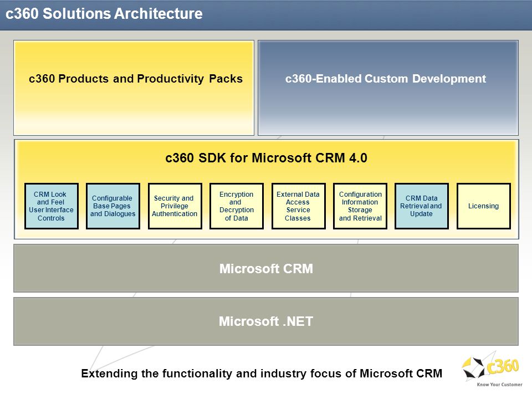Click the Encryption and Decryption of Data box
Image resolution: width=532 pixels, height=399 pixels.
pyautogui.click(x=237, y=206)
